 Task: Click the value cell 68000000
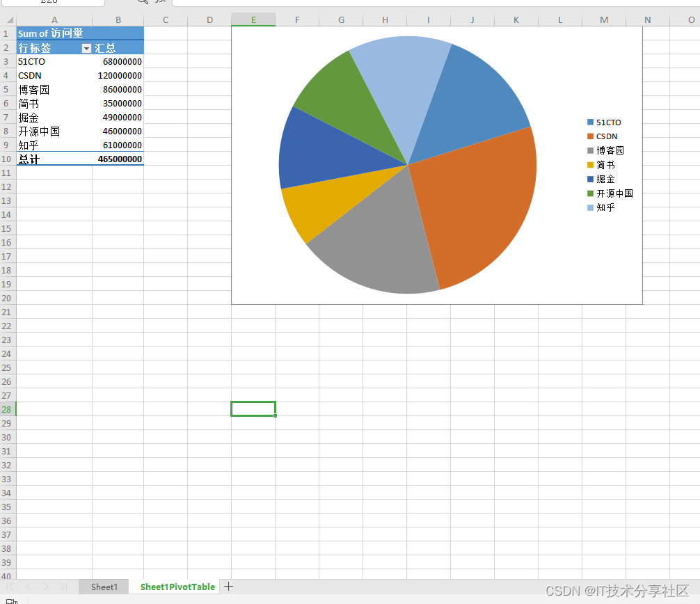click(x=118, y=62)
